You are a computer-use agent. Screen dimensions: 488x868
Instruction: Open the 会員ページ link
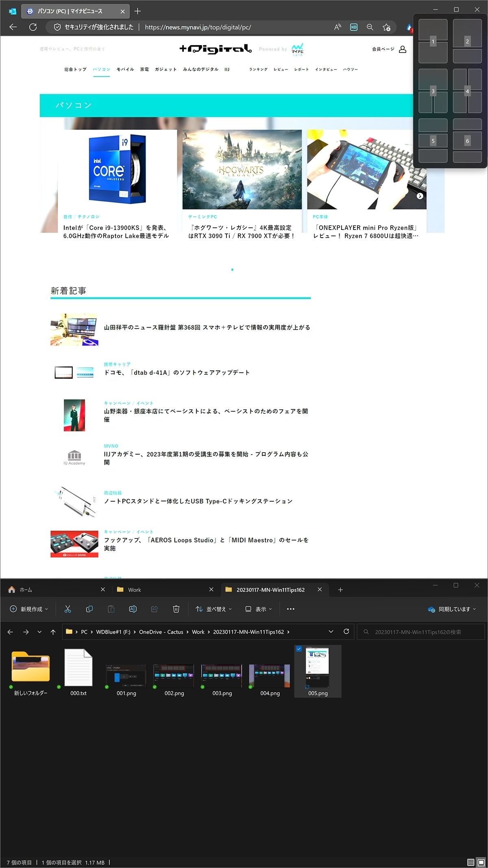pos(383,49)
